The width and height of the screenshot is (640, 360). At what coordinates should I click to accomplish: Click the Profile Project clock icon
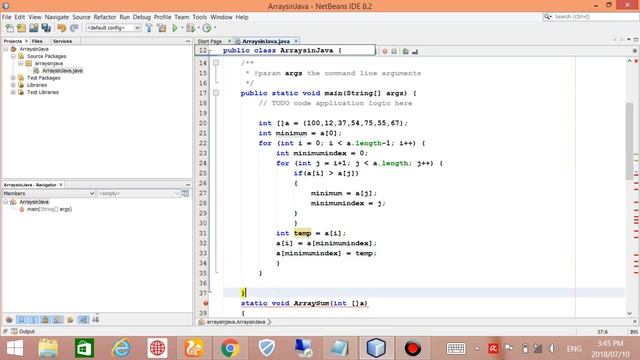coord(207,28)
